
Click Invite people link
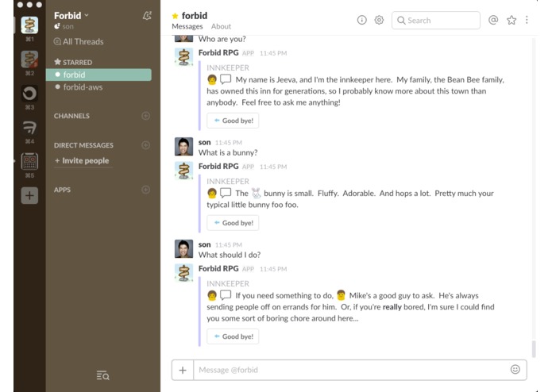82,160
